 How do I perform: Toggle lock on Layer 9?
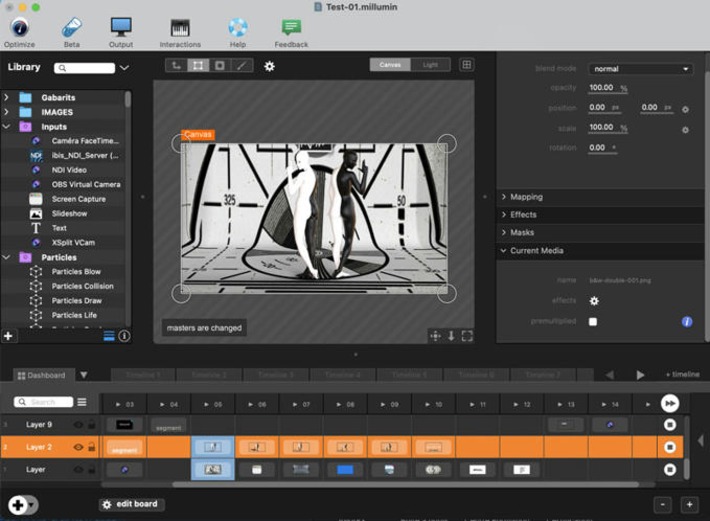(91, 425)
